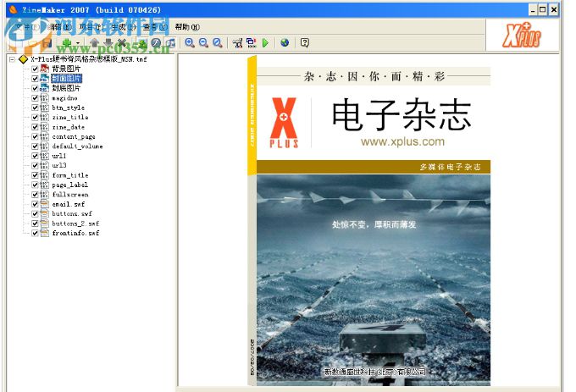
Task: Move item down with the down arrow icon
Action: coord(108,43)
